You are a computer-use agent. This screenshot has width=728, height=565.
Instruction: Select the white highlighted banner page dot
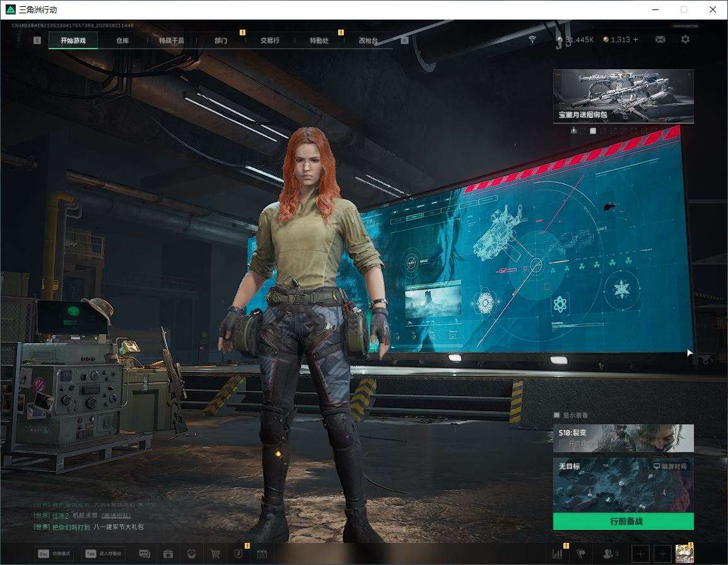(593, 131)
